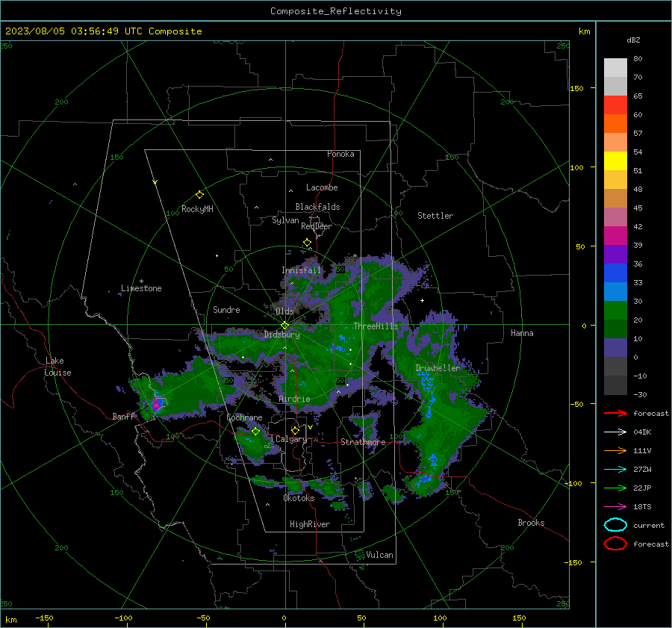This screenshot has width=672, height=628.
Task: Click the Ponoka city label
Action: click(x=340, y=154)
